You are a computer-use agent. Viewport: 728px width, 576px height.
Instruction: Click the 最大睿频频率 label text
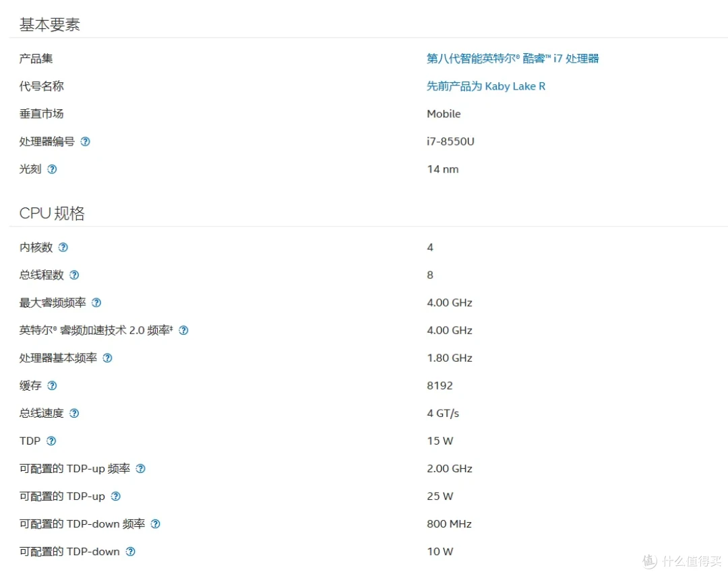click(53, 303)
